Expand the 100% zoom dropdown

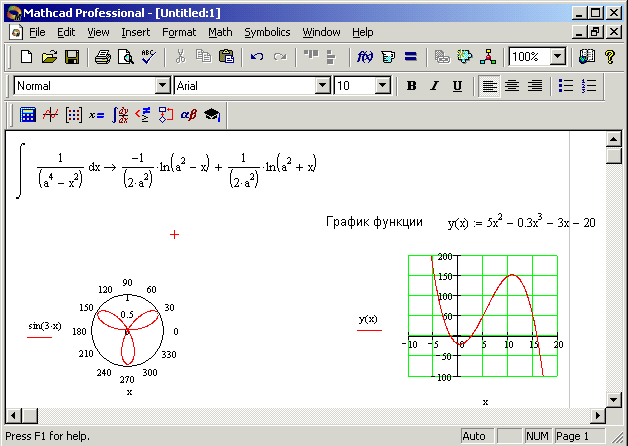click(558, 57)
